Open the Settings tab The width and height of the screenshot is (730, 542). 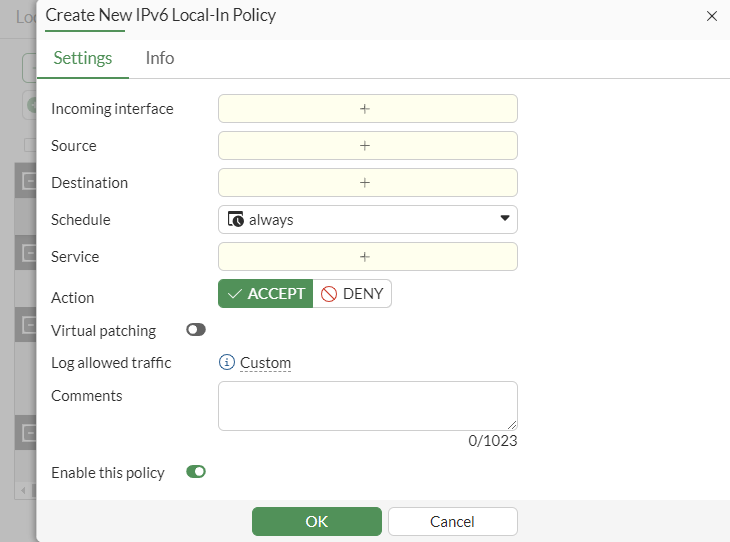tap(83, 58)
